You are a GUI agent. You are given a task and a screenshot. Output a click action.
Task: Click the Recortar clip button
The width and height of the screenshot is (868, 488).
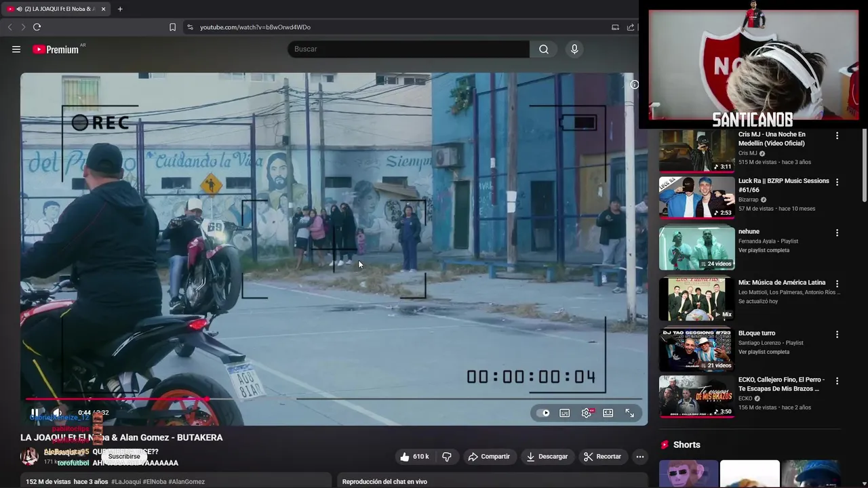point(603,457)
